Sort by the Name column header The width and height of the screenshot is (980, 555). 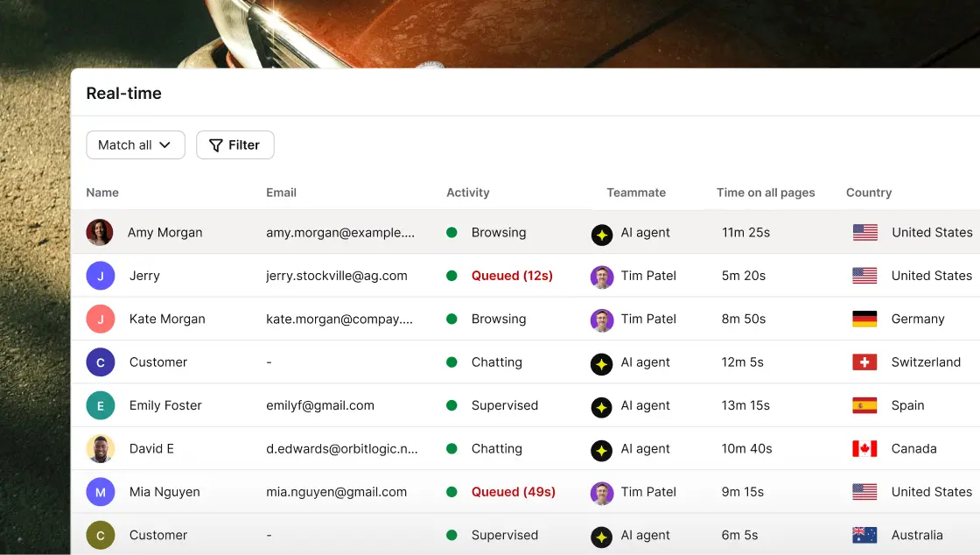(102, 193)
